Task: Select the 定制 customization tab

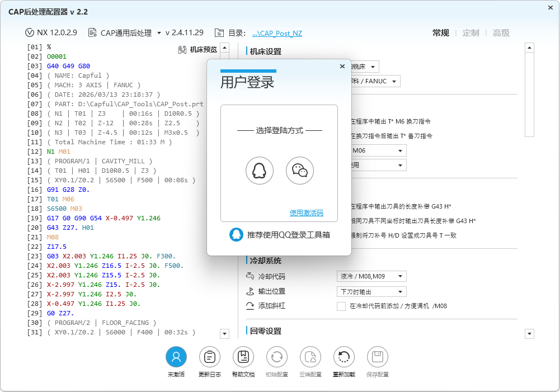Action: (x=471, y=32)
